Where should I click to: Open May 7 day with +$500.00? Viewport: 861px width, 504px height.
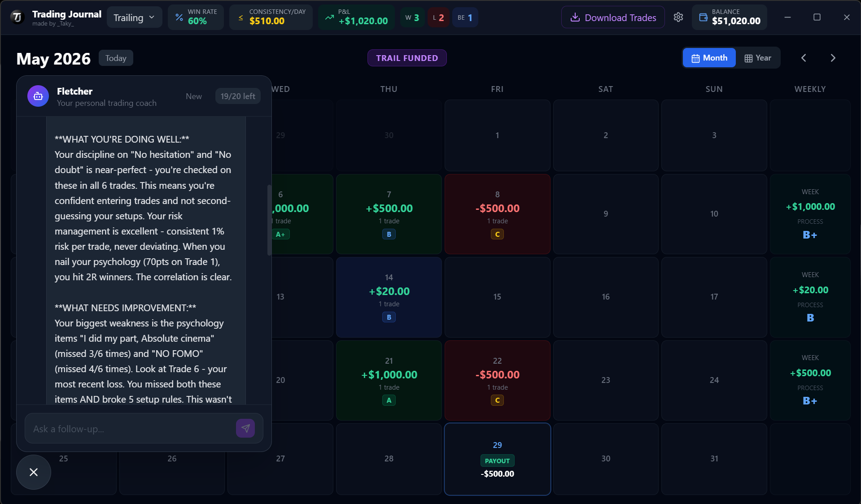pyautogui.click(x=389, y=214)
